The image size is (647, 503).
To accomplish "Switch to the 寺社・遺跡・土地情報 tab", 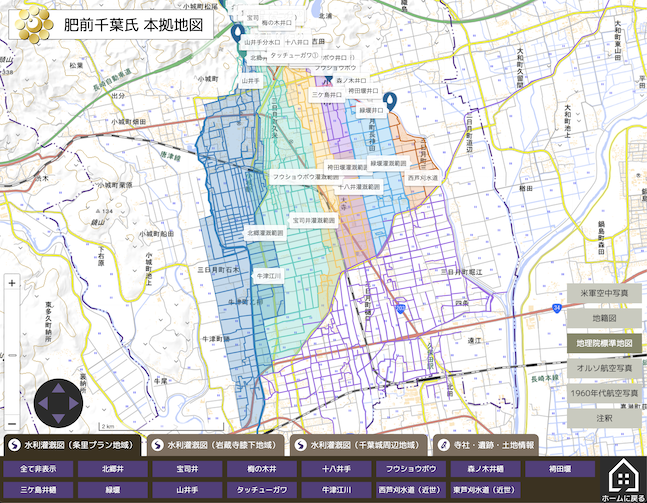I will (x=487, y=444).
